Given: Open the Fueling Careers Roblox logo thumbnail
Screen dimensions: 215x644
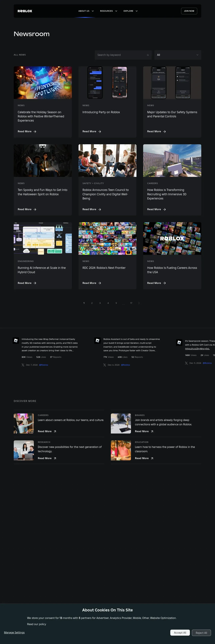Looking at the screenshot, I should [172, 239].
